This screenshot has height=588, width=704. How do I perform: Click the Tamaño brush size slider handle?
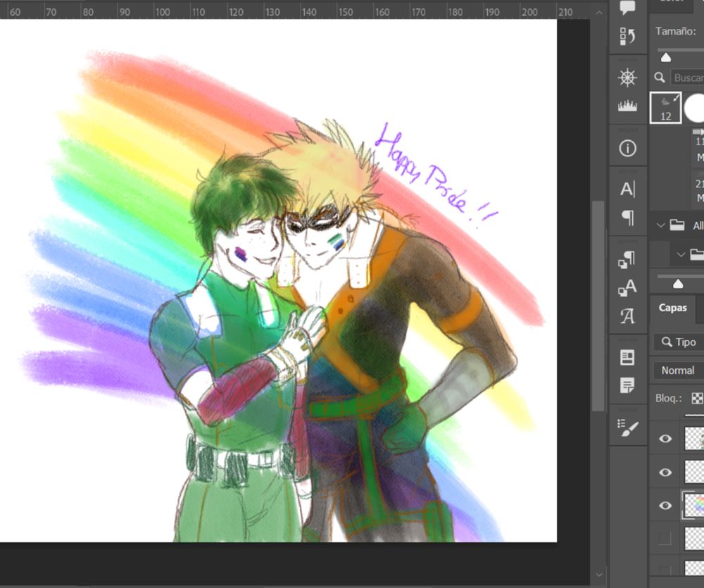(x=666, y=58)
